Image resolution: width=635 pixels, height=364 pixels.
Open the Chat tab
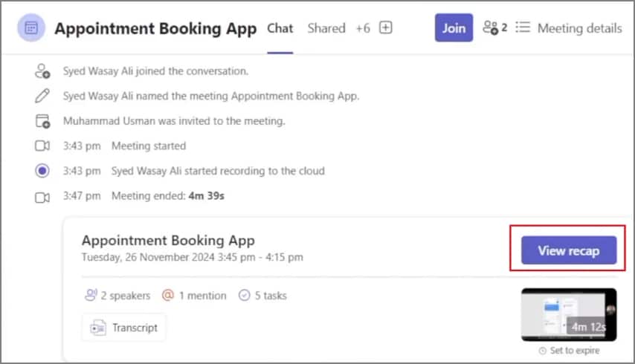pyautogui.click(x=280, y=28)
